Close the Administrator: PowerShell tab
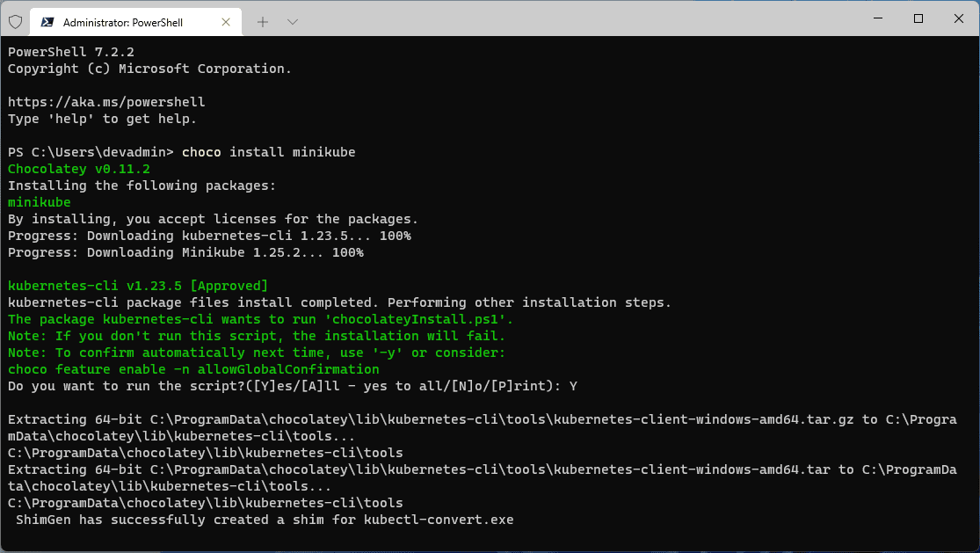 click(x=226, y=21)
